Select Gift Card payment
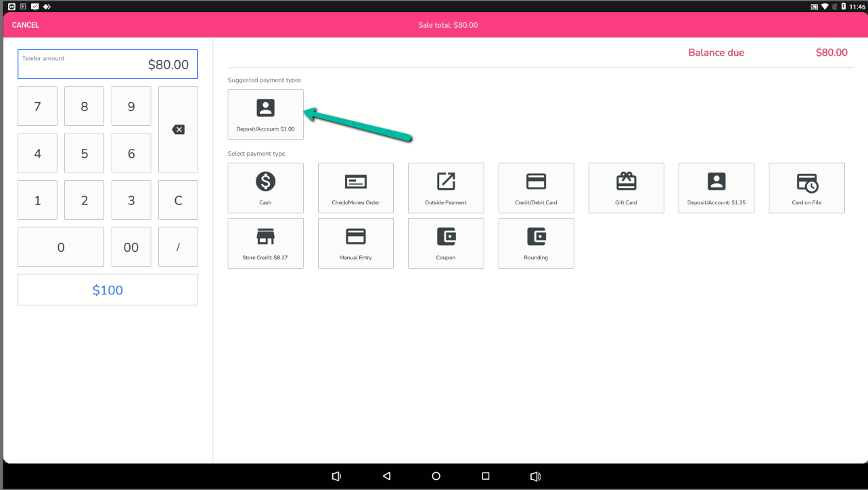This screenshot has width=868, height=490. pos(626,188)
